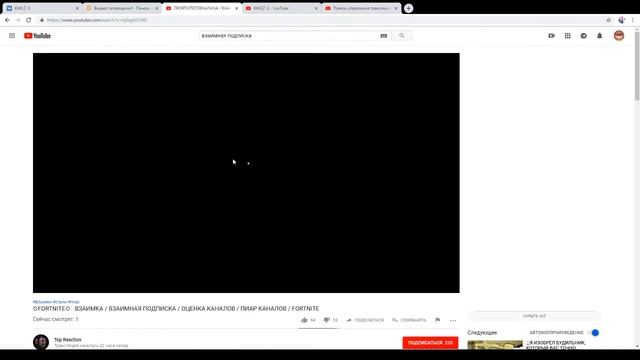
Task: Click the browser back arrow
Action: coord(7,20)
